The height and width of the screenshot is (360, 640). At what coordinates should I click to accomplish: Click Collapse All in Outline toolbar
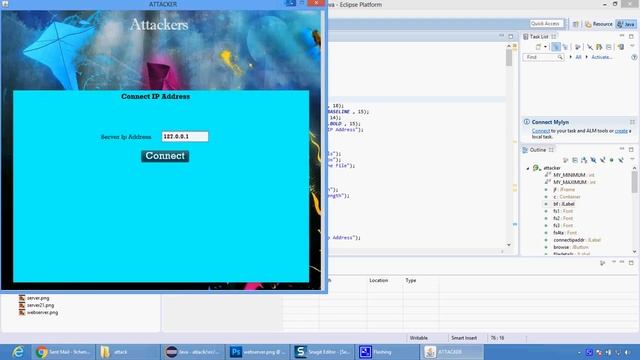point(575,160)
